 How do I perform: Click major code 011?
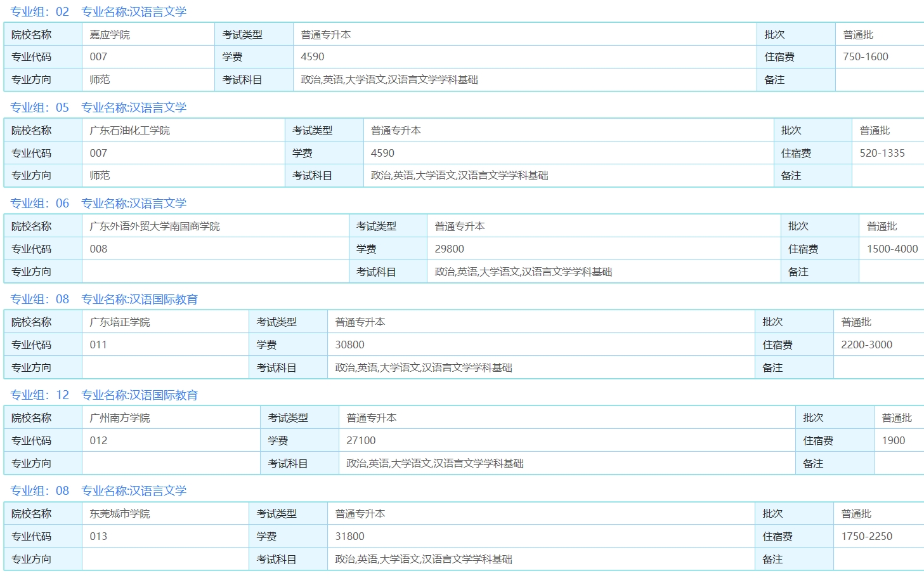point(98,345)
